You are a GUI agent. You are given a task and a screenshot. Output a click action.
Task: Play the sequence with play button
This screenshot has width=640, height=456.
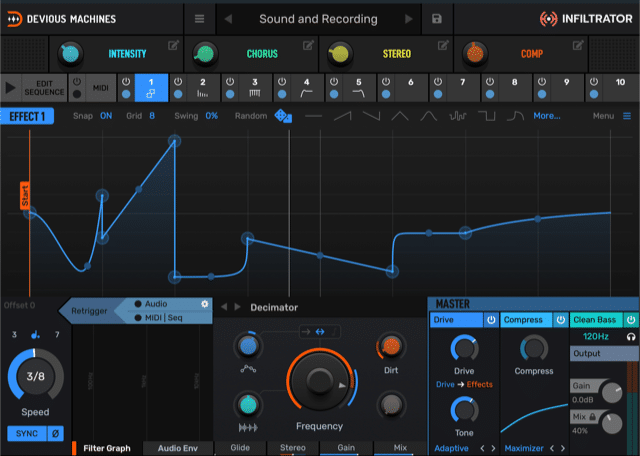11,88
